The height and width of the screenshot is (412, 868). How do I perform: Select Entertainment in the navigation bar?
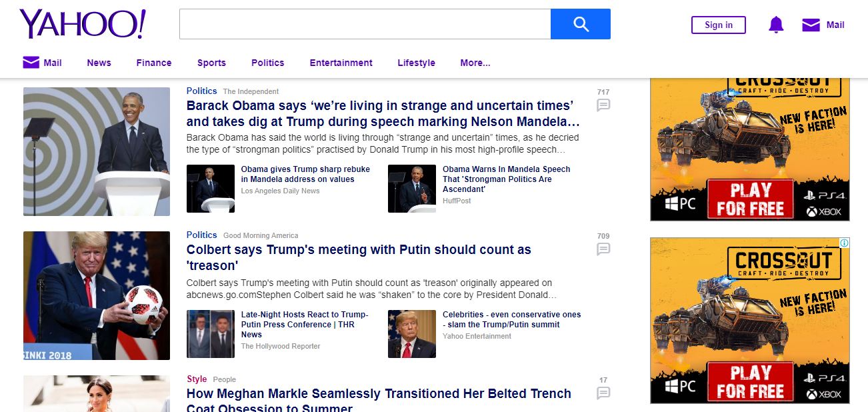click(x=341, y=63)
